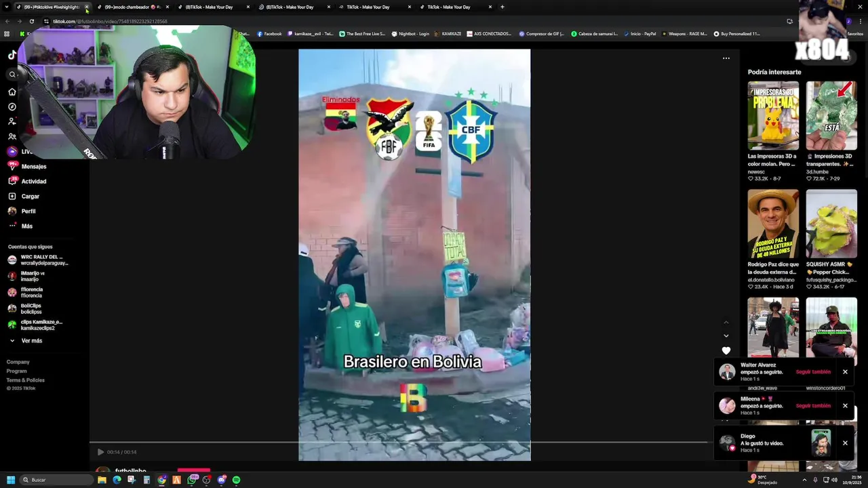Screen dimensions: 868x488
Task: Open the video thumbnail in Diego's notification
Action: pos(821,443)
